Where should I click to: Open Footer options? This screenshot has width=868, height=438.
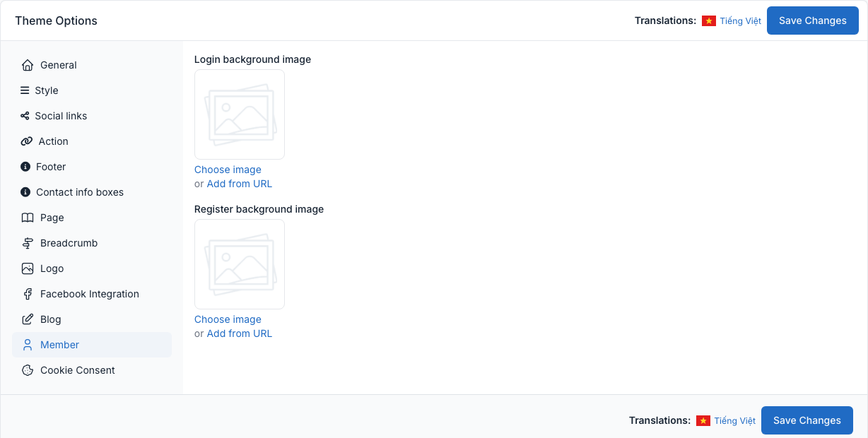point(92,167)
